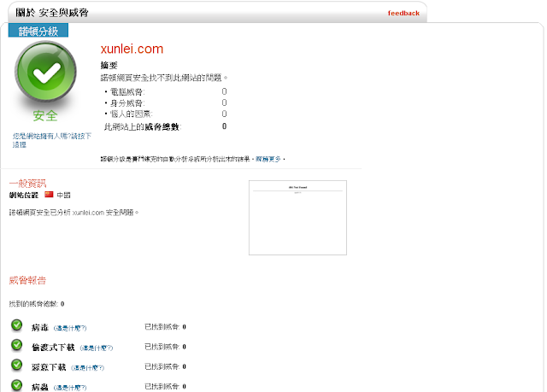Click the 電腦威脅 row label
547x392 pixels.
[x=127, y=92]
